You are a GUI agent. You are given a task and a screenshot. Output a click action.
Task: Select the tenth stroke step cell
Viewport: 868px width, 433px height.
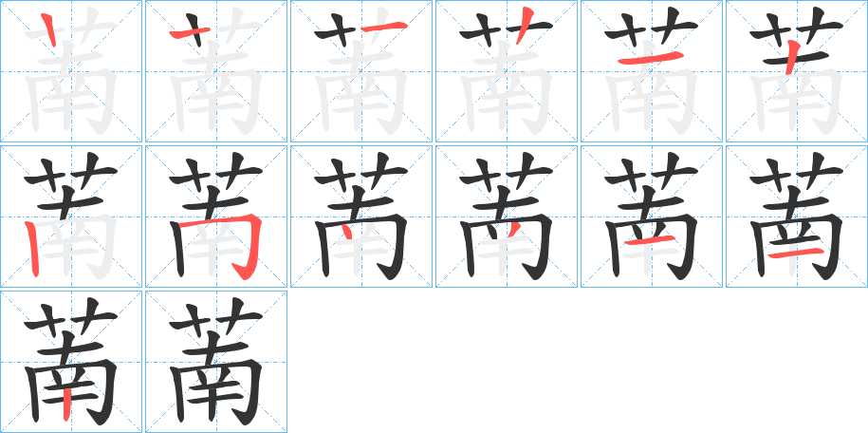[x=507, y=216]
